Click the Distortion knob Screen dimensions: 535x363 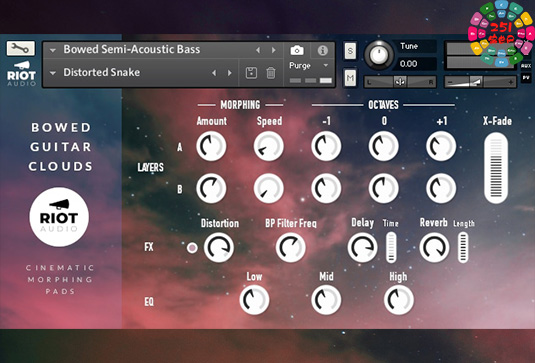pos(219,248)
